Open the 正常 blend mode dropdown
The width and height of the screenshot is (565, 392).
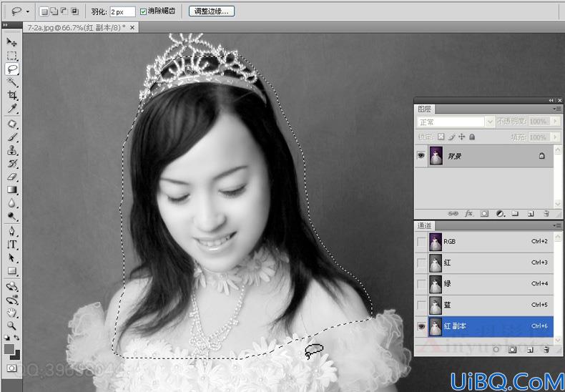pyautogui.click(x=456, y=122)
